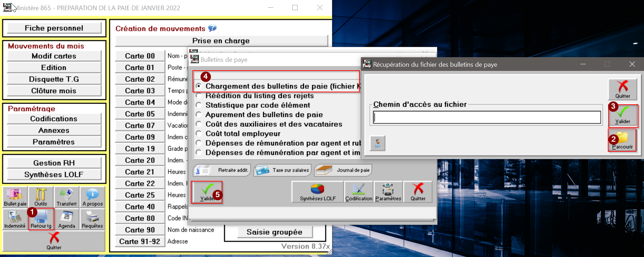This screenshot has height=257, width=644.
Task: Open the Requêtes icon
Action: [x=92, y=219]
